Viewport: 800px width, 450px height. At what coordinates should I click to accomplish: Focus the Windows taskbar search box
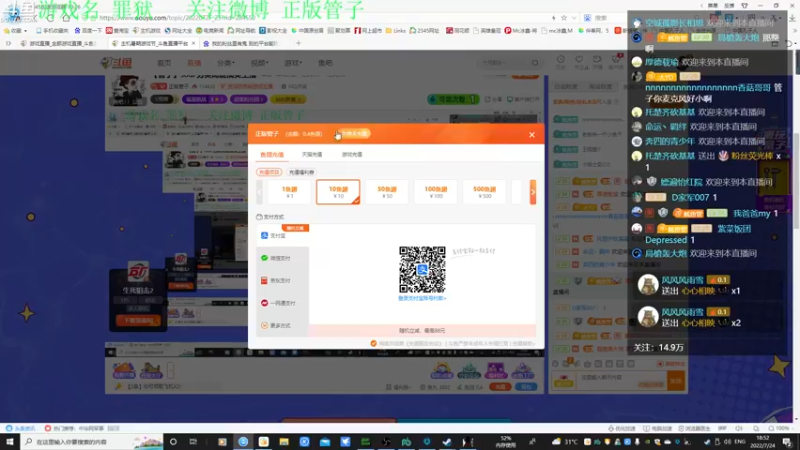click(92, 441)
